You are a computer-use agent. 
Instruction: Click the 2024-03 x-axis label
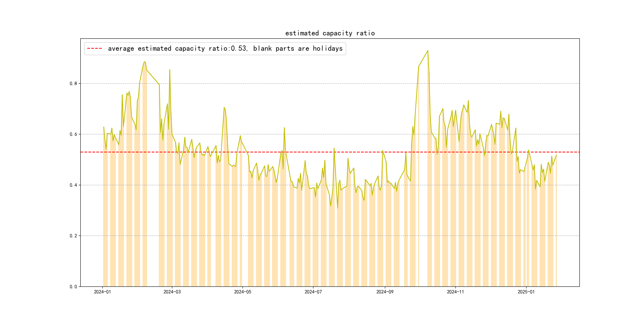pyautogui.click(x=172, y=292)
